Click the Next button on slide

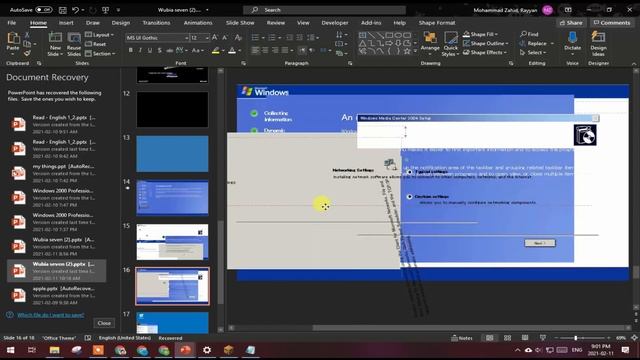coord(540,243)
